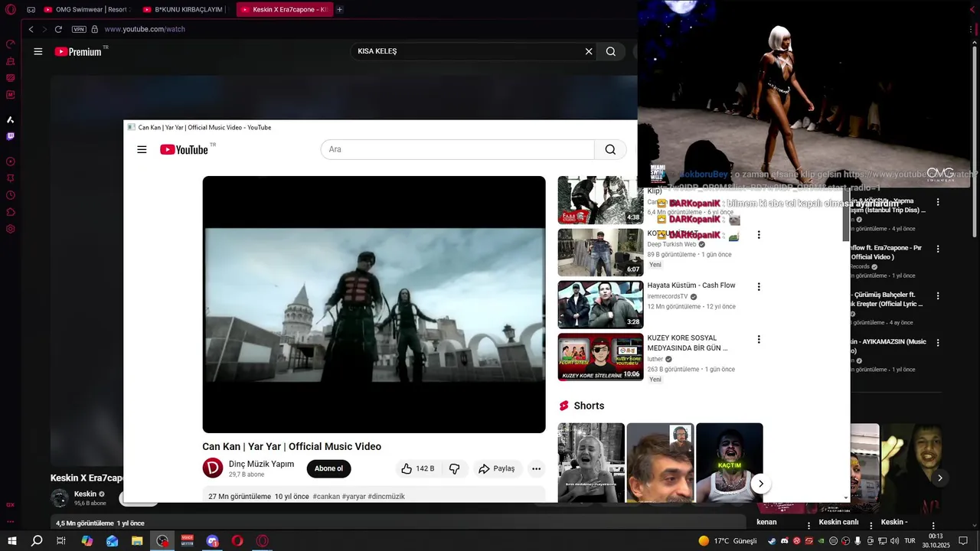This screenshot has width=980, height=551.
Task: Open first Shorts thumbnail with blonde woman
Action: (x=591, y=463)
